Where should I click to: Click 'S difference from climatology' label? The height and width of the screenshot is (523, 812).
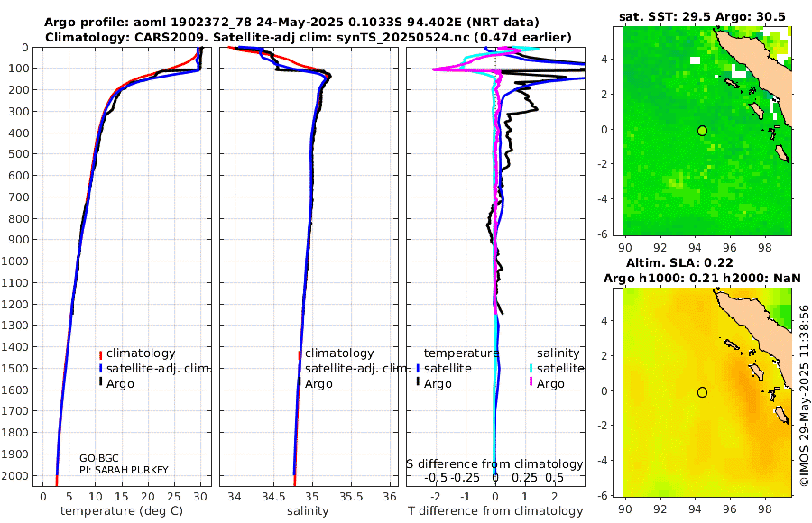(x=494, y=463)
